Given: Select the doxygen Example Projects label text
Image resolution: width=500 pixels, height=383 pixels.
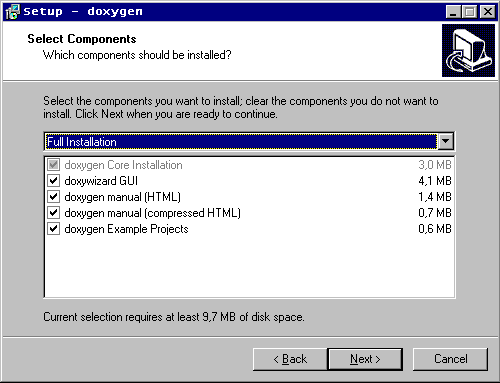Looking at the screenshot, I should coord(126,229).
